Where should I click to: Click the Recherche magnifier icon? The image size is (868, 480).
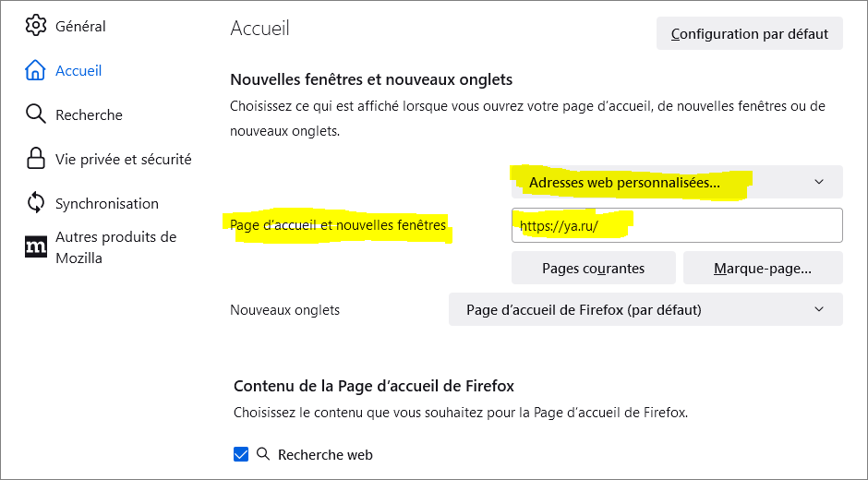(36, 114)
